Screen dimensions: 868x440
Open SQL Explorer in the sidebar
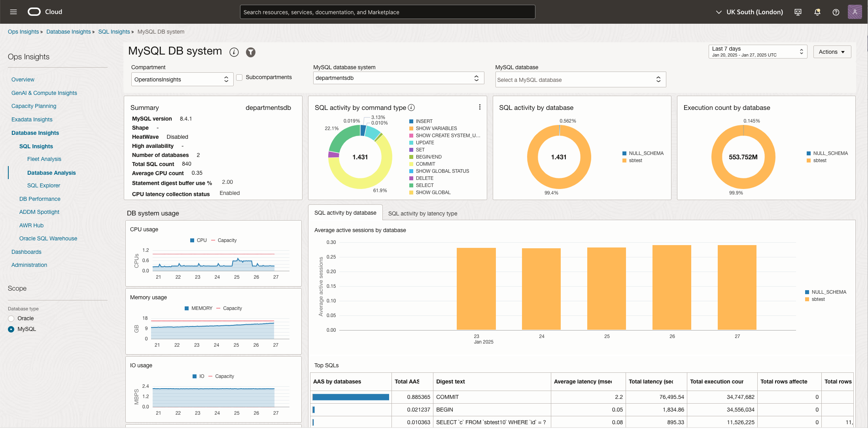point(43,185)
